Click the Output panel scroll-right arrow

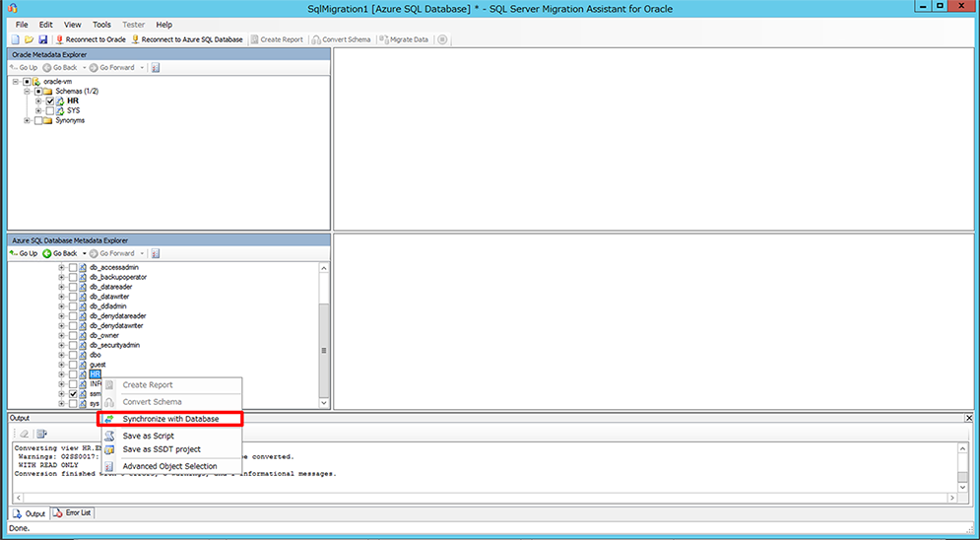tap(952, 499)
